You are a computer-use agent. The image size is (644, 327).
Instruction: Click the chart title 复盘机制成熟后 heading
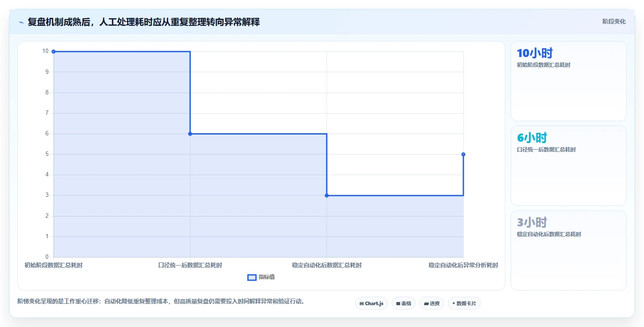(144, 22)
